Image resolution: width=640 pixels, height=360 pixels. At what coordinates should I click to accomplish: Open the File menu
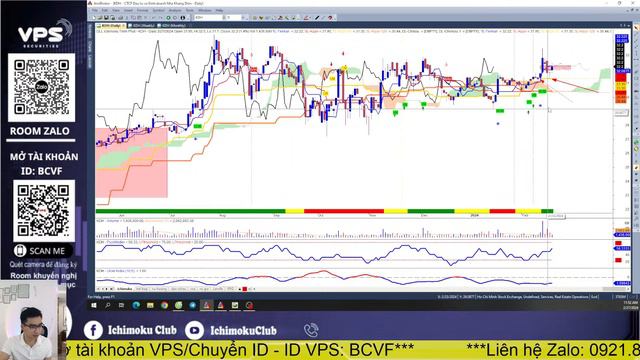[95, 10]
